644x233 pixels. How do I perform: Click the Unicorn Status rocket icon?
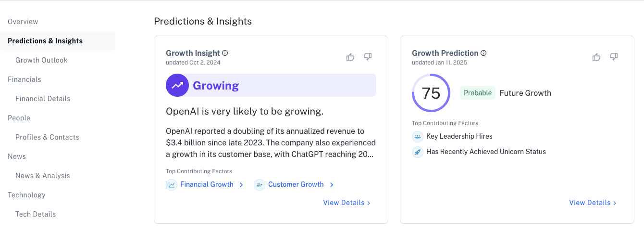[x=418, y=152]
